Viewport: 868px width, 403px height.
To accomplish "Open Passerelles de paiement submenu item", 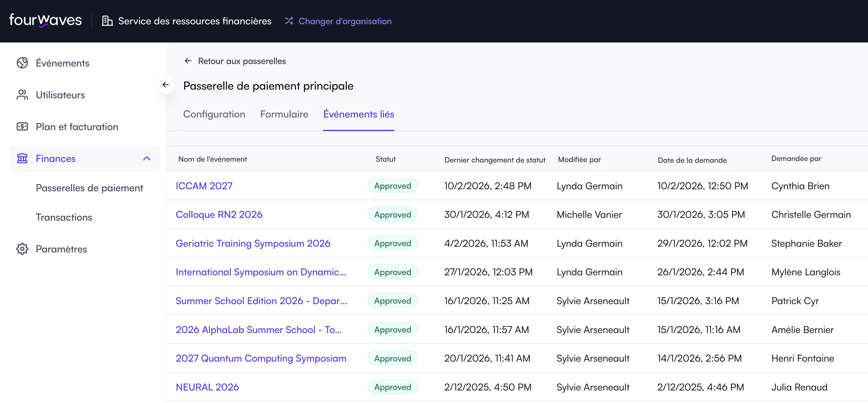I will [x=89, y=188].
